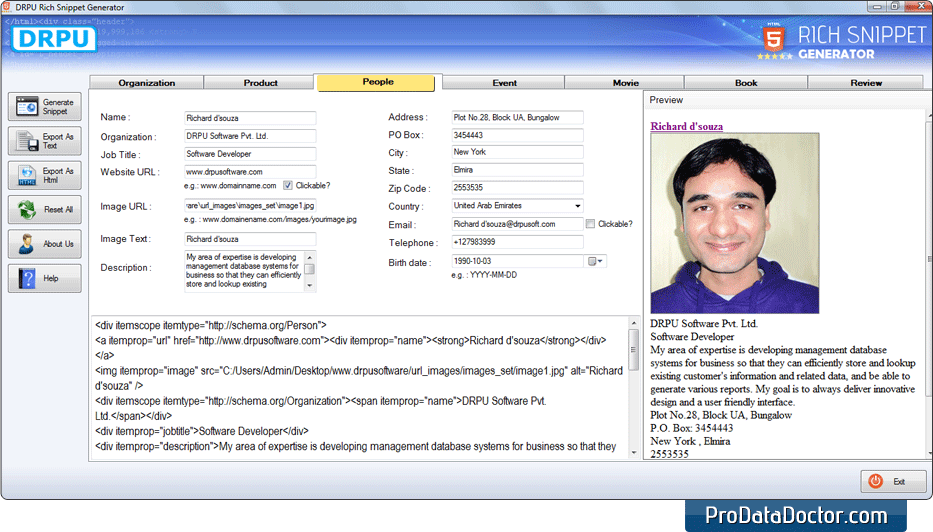Screen dimensions: 933x532
Task: Click inside the Description text area
Action: [x=244, y=271]
